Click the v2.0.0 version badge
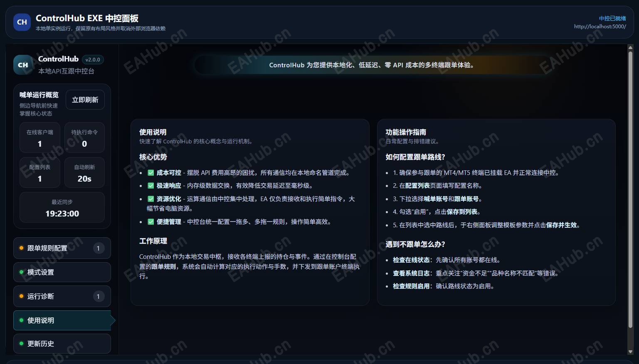Screen dimensions: 639x364 [93, 59]
